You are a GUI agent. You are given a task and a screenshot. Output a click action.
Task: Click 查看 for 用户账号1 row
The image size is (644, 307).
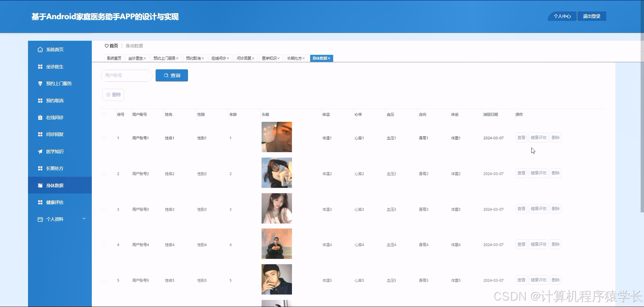521,138
